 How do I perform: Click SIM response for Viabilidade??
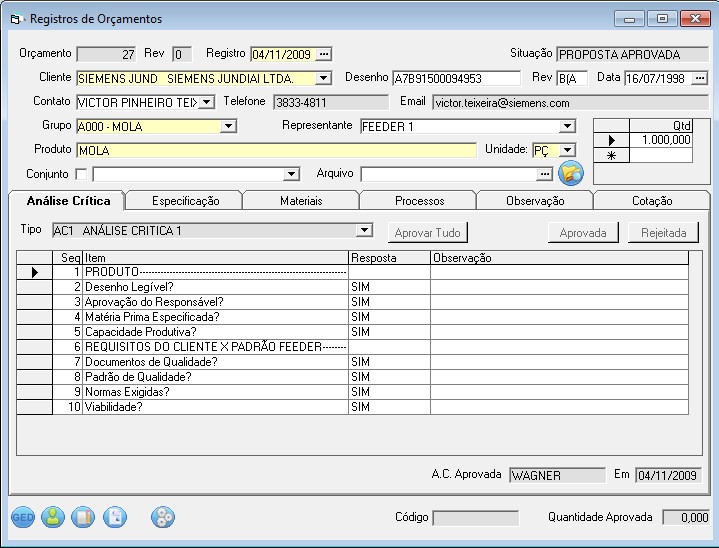(x=389, y=407)
